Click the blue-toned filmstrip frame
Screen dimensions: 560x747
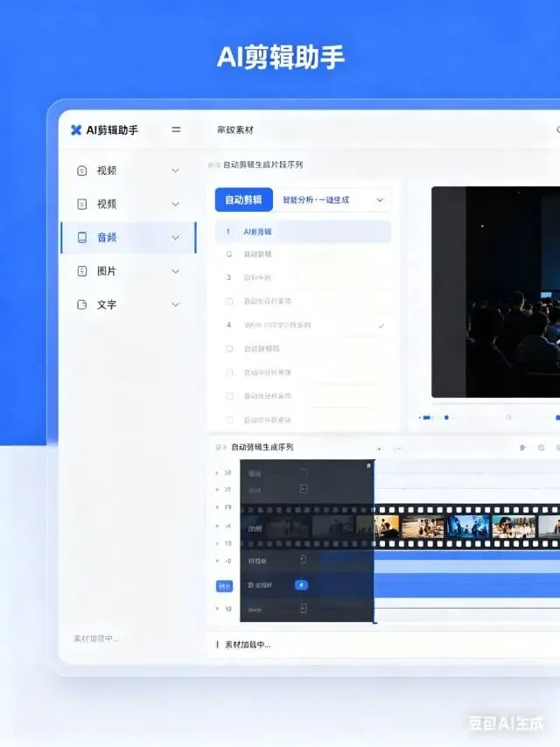[x=468, y=527]
